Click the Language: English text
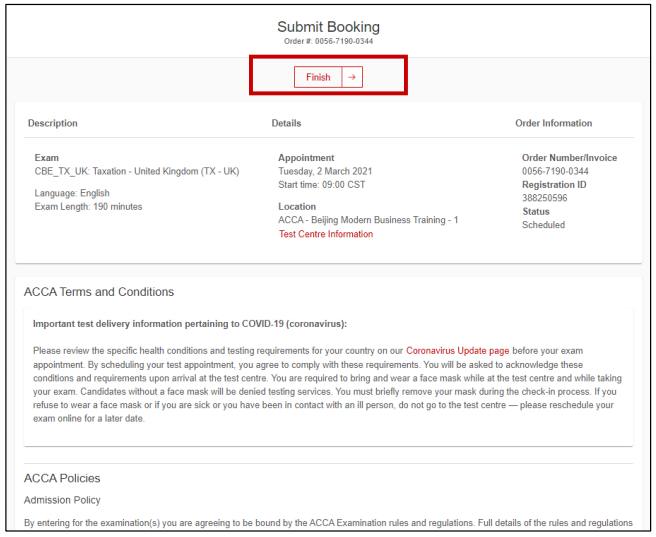 [x=72, y=193]
